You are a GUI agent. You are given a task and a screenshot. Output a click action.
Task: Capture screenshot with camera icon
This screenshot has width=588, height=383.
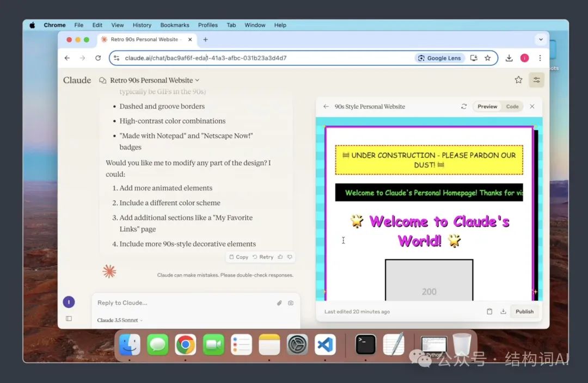pos(291,303)
